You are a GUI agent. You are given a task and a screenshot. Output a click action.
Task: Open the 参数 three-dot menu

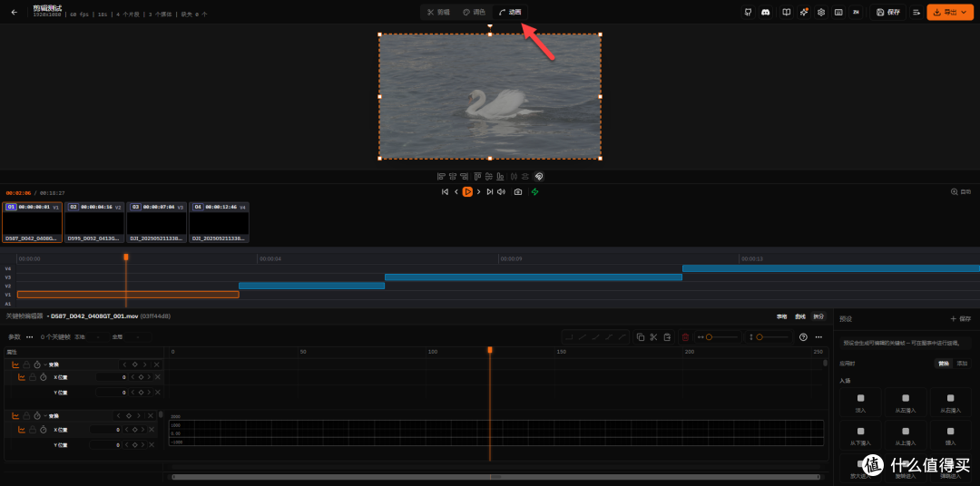coord(29,336)
